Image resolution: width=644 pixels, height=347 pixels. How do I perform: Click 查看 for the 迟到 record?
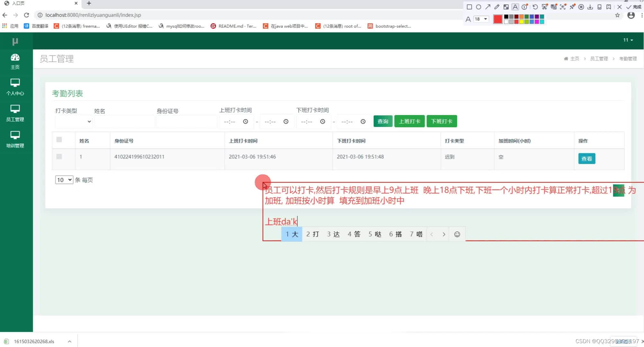coord(587,159)
